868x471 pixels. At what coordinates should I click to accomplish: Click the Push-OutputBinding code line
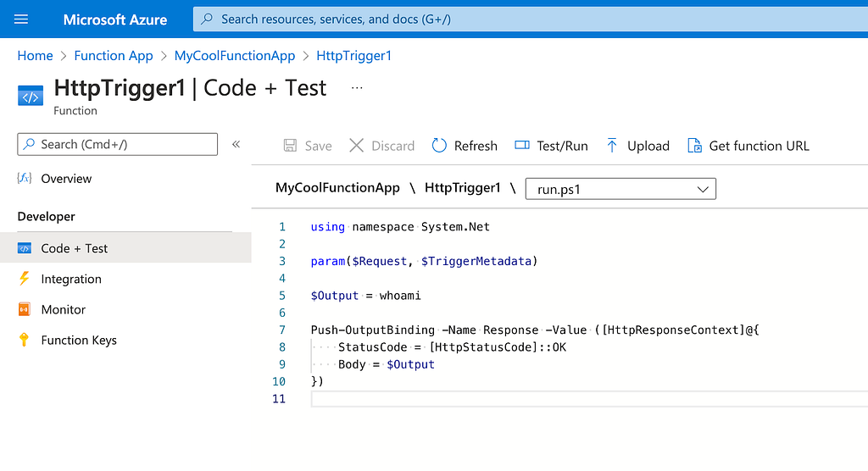click(x=535, y=330)
